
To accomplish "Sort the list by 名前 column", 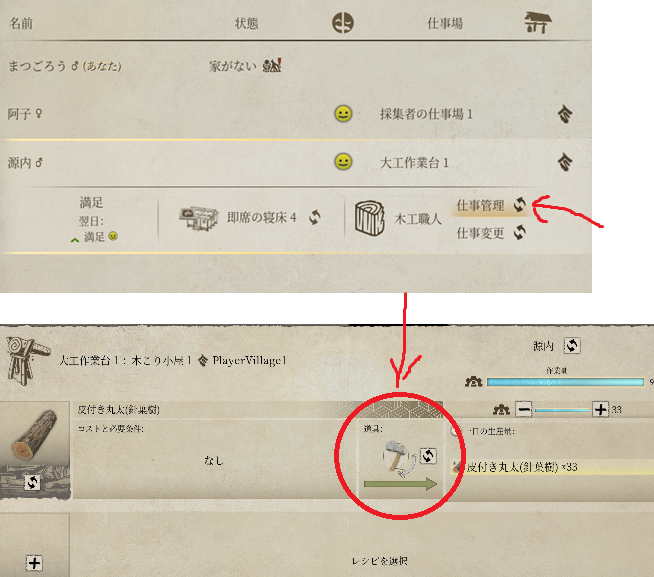I will coord(21,23).
